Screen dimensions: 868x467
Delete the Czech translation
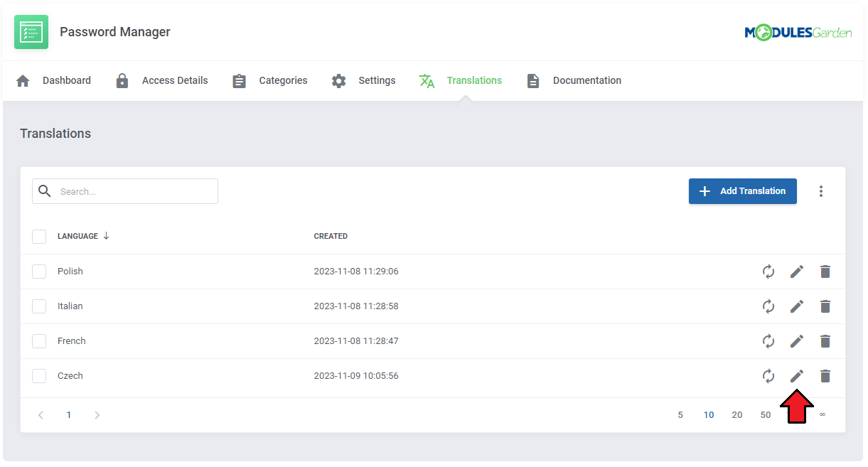tap(825, 376)
